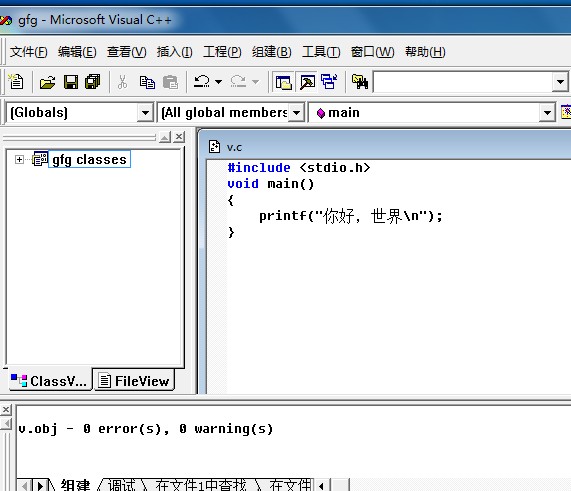Screen dimensions: 571x491
Task: Click the New Text File toolbar icon
Action: [16, 82]
